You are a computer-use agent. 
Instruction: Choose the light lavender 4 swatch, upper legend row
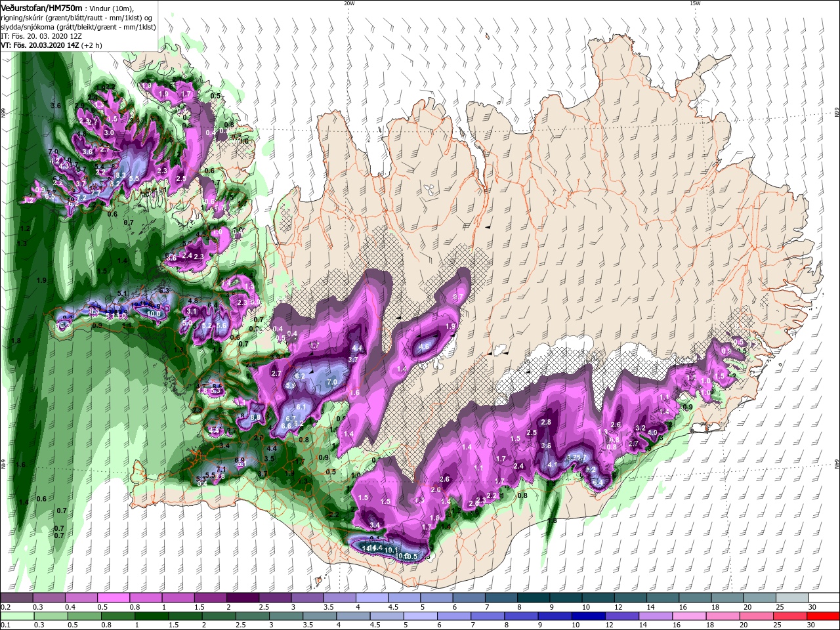[x=371, y=598]
